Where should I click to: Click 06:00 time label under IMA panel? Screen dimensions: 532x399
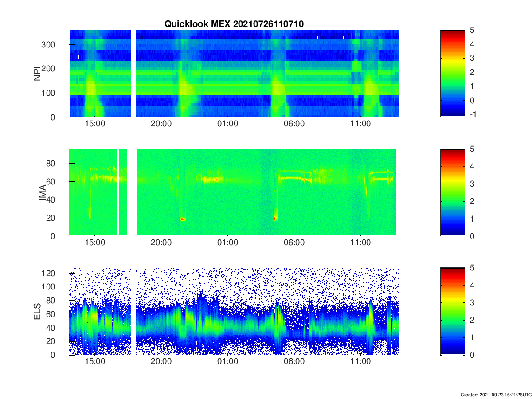tap(294, 243)
